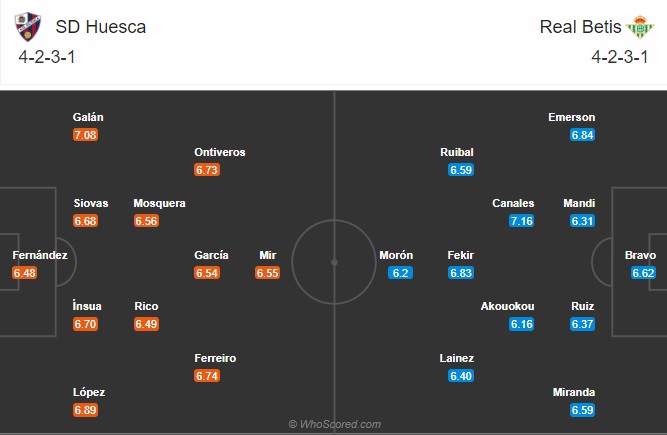This screenshot has width=667, height=435.
Task: Click striker Mir's 6.55 rating
Action: (268, 273)
